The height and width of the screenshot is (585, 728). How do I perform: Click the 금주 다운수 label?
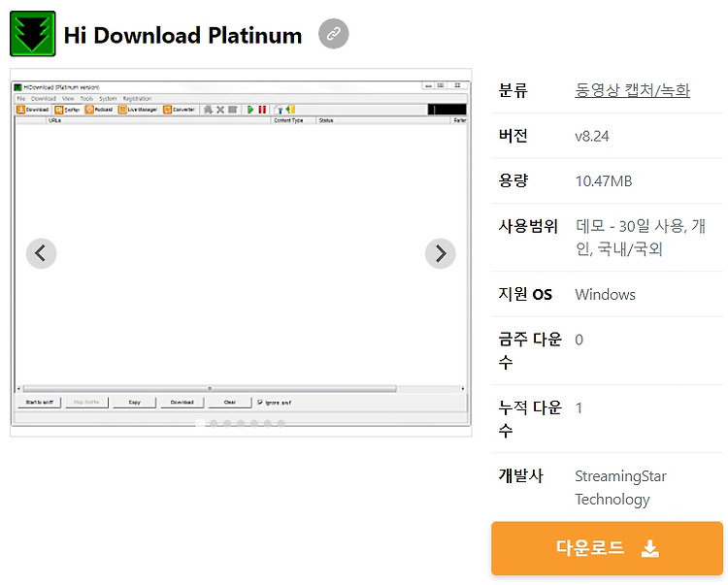point(530,351)
